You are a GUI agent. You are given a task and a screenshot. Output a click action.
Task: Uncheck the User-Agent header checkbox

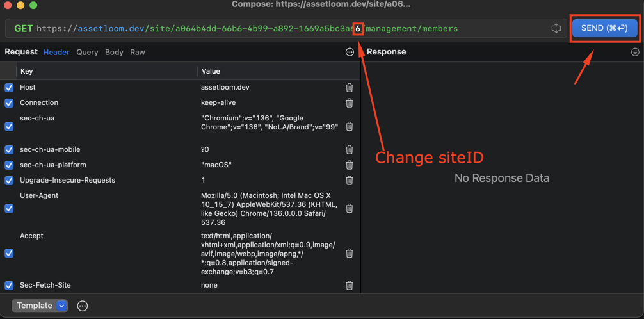pyautogui.click(x=8, y=208)
